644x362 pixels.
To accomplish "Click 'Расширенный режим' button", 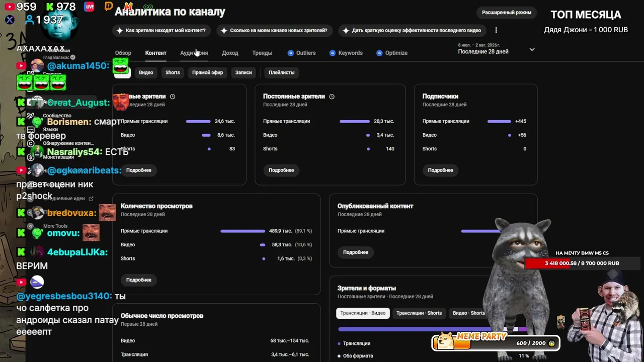I will [507, 13].
